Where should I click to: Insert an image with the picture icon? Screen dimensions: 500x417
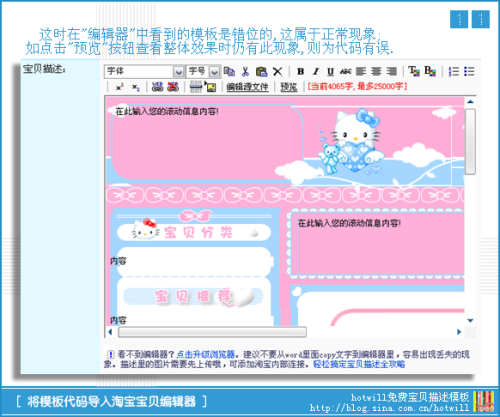[x=211, y=87]
